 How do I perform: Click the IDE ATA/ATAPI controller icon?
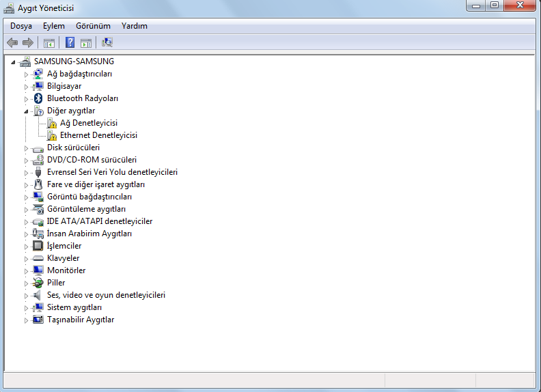38,222
